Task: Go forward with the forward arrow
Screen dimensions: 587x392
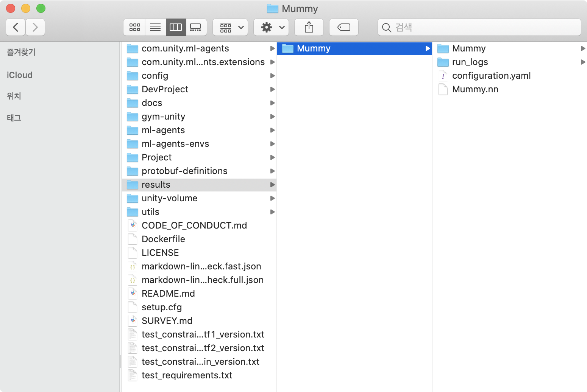Action: tap(35, 27)
